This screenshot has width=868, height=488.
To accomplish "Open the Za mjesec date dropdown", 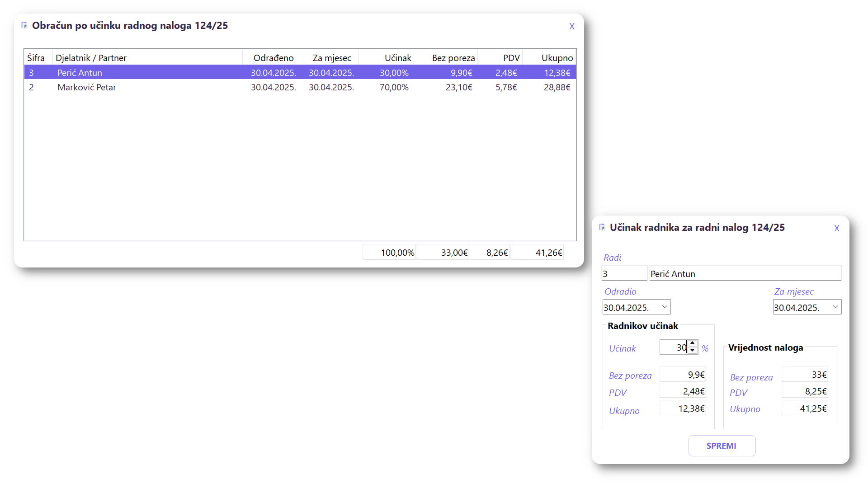I will [835, 307].
